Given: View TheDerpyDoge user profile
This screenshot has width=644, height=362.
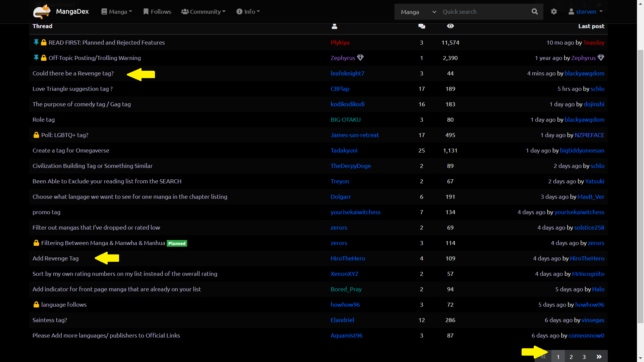Looking at the screenshot, I should coord(351,166).
